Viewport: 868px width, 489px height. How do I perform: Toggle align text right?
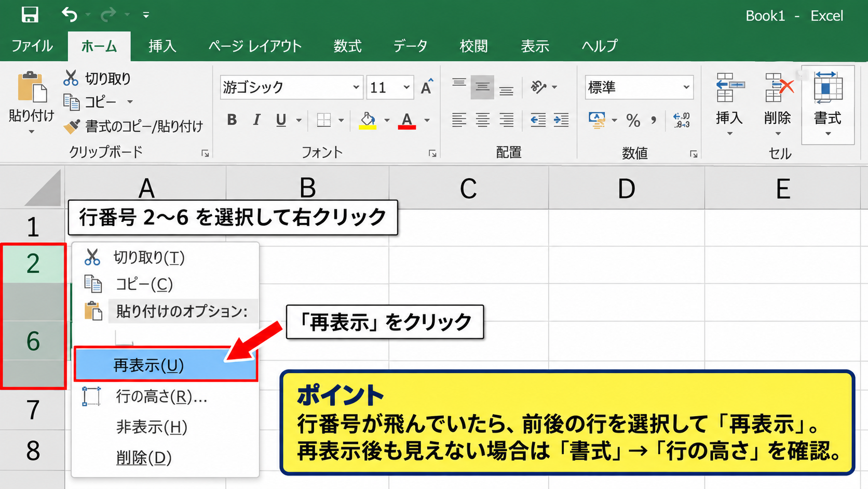pyautogui.click(x=506, y=120)
